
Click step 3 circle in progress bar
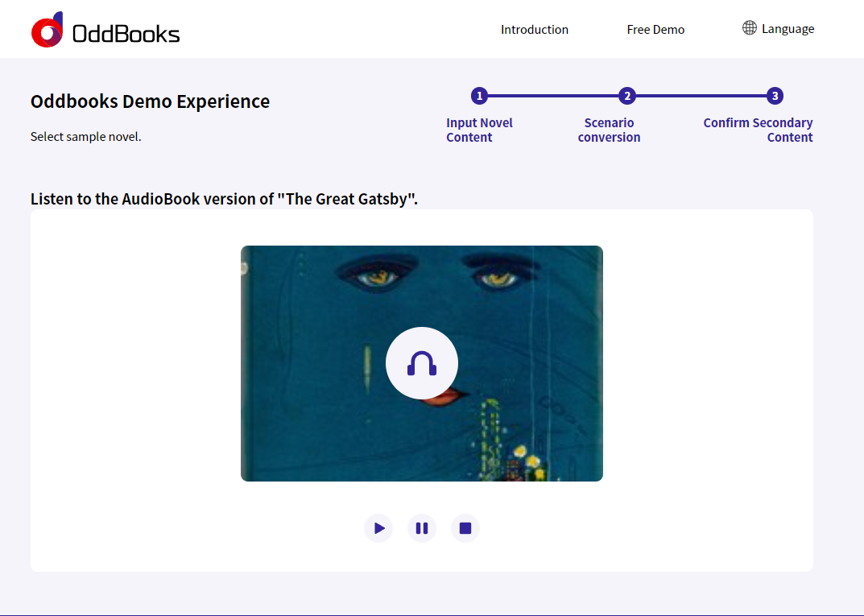pos(775,96)
